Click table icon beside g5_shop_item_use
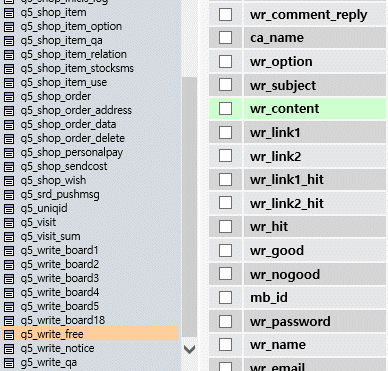The height and width of the screenshot is (371, 388). click(9, 83)
